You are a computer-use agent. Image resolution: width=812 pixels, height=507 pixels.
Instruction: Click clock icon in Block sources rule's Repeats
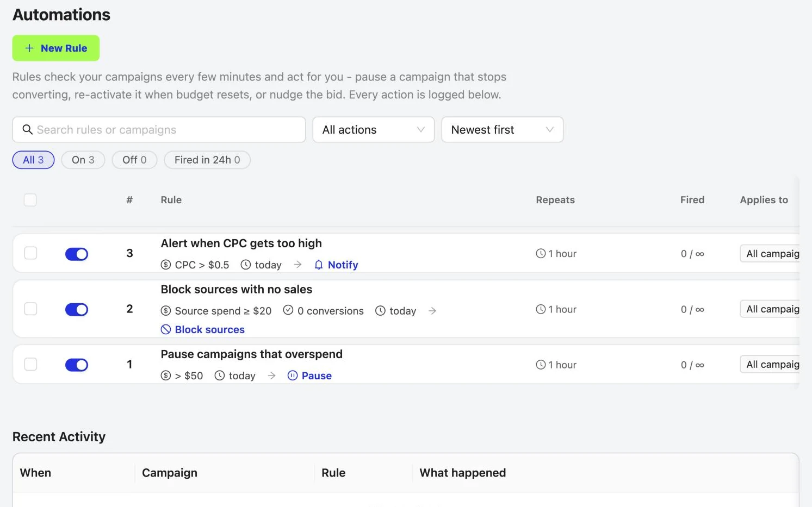(x=541, y=309)
